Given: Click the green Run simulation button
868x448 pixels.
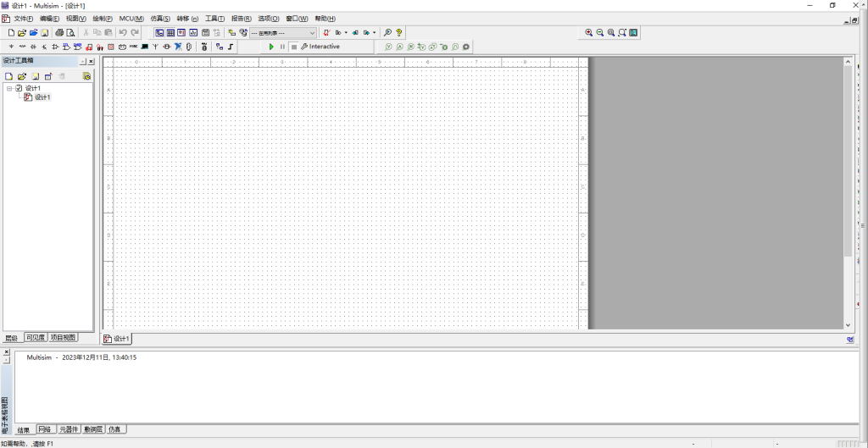Looking at the screenshot, I should [271, 47].
